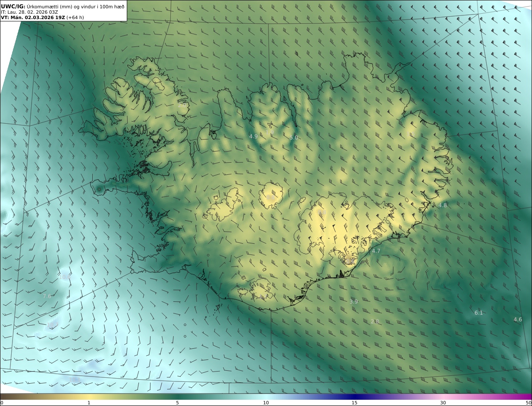Click the 4.9 value label on map
Viewport: 532px width, 406px height.
pos(254,136)
